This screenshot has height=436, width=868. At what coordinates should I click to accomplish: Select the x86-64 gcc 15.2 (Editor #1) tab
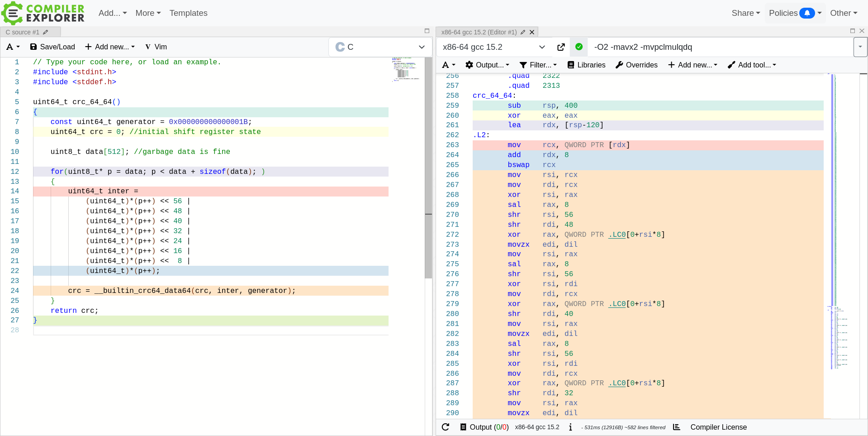tap(479, 32)
